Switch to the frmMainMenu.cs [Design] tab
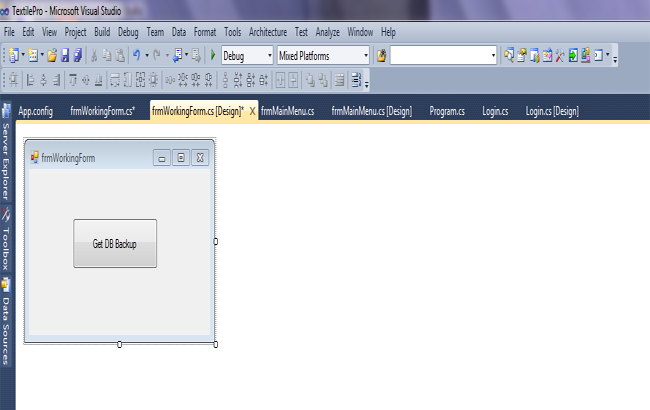 point(372,111)
